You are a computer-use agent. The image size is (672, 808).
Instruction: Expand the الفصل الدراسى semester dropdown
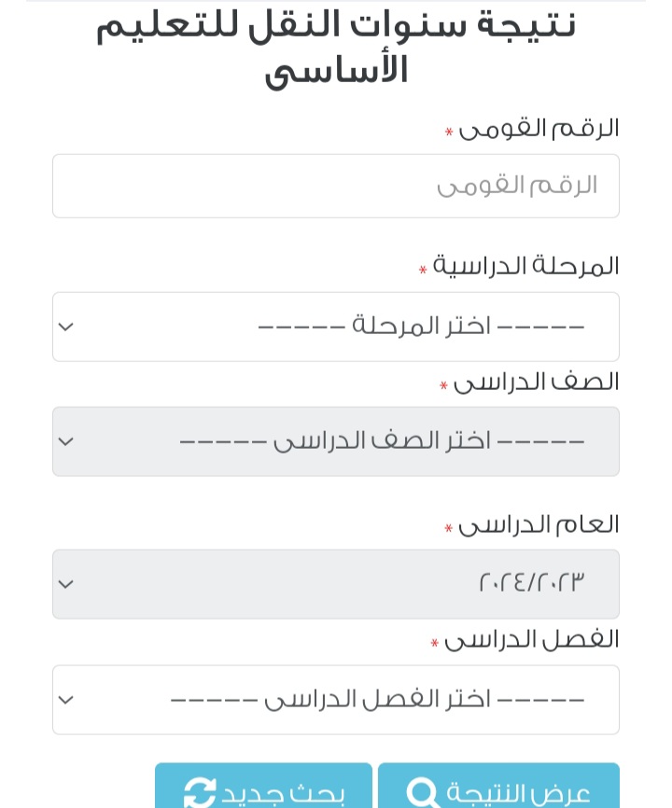336,700
